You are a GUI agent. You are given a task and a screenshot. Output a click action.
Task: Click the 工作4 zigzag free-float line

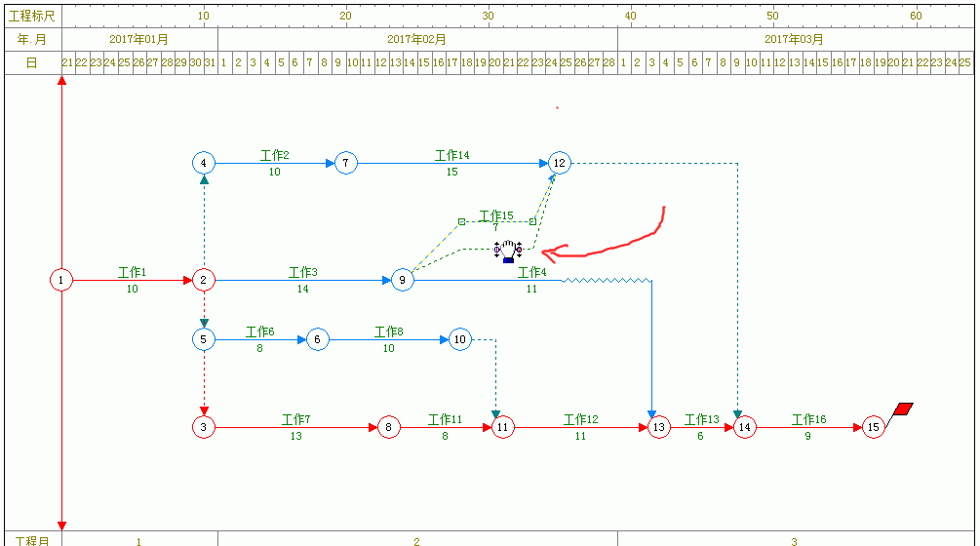[607, 281]
